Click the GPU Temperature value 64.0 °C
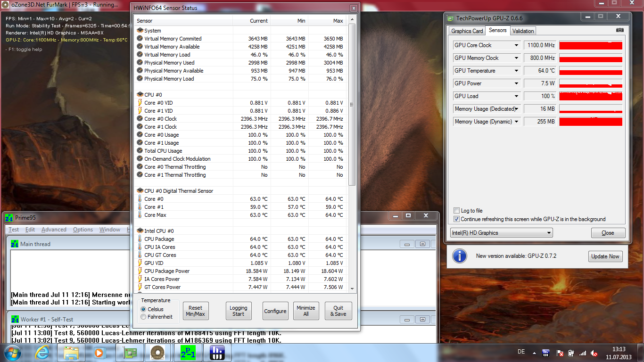This screenshot has width=644, height=362. click(540, 71)
